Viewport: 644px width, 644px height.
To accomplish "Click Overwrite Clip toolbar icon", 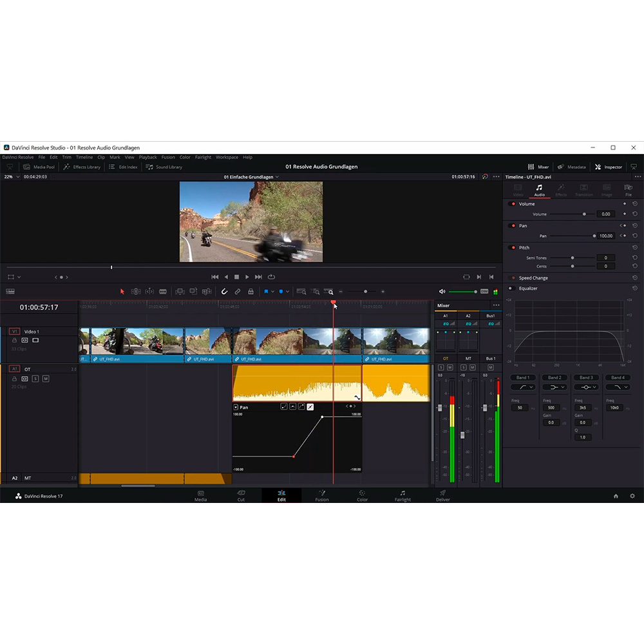I will [x=193, y=292].
